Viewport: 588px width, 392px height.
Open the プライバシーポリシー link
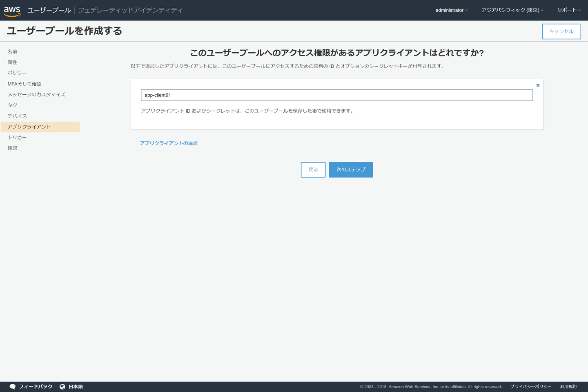point(530,387)
